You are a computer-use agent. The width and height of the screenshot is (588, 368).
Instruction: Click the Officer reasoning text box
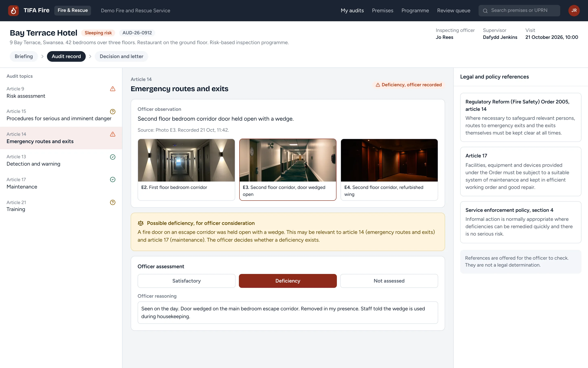(288, 313)
